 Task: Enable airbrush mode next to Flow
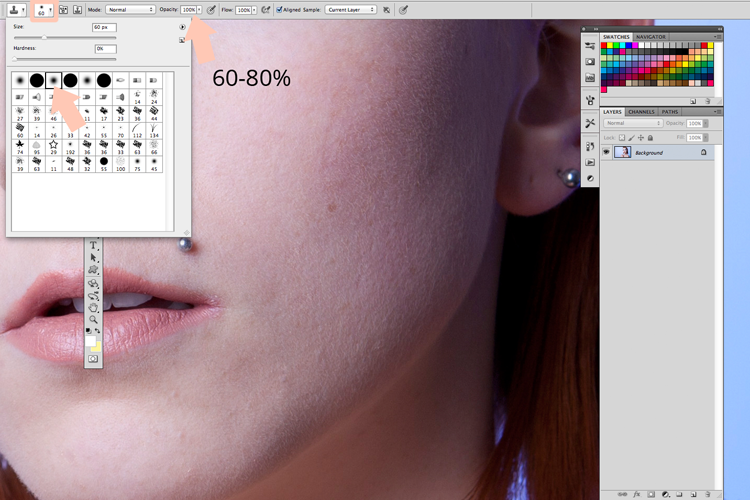[x=265, y=10]
